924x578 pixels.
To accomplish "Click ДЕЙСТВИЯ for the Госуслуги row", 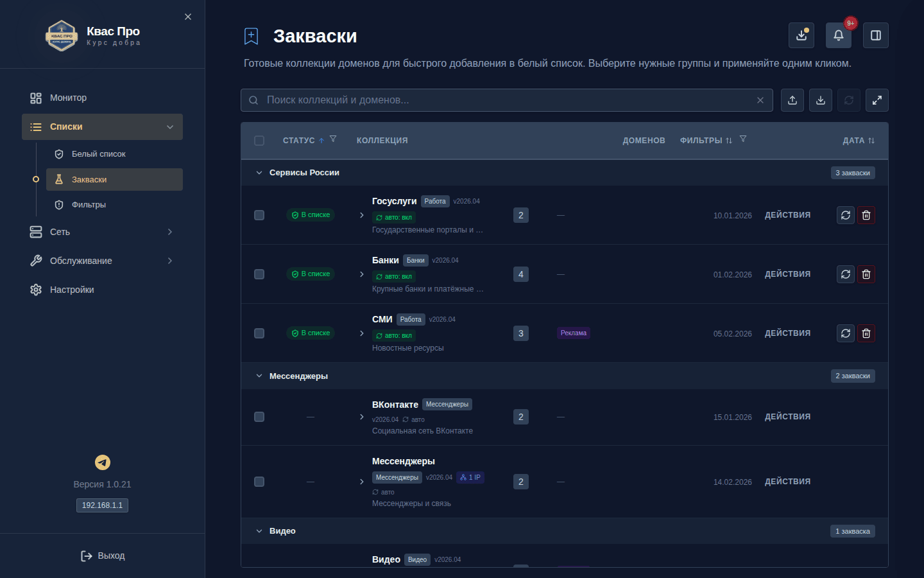I will click(787, 215).
